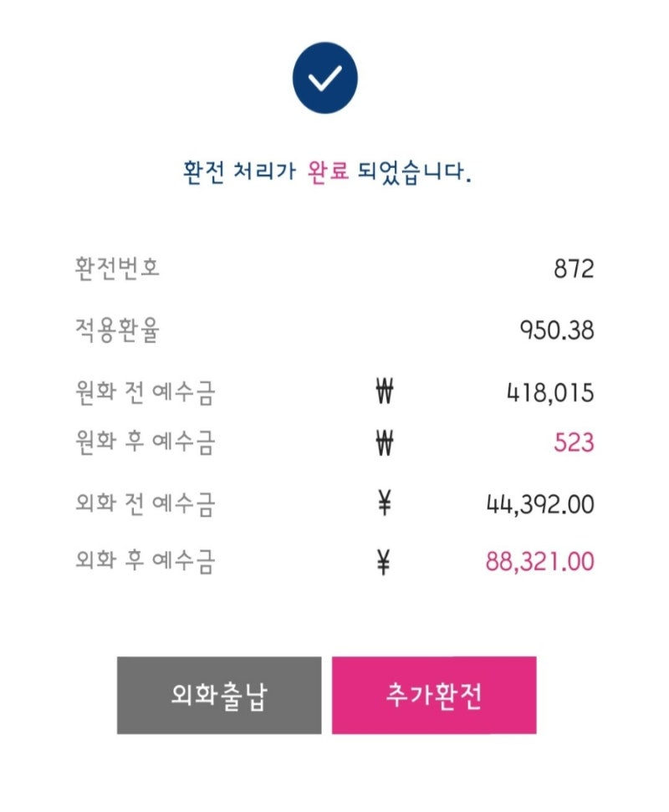Click the blue checkmark completion icon
The width and height of the screenshot is (669, 812).
coord(325,78)
